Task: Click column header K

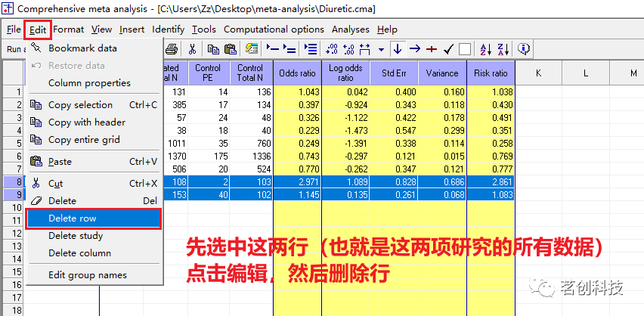Action: pos(538,73)
